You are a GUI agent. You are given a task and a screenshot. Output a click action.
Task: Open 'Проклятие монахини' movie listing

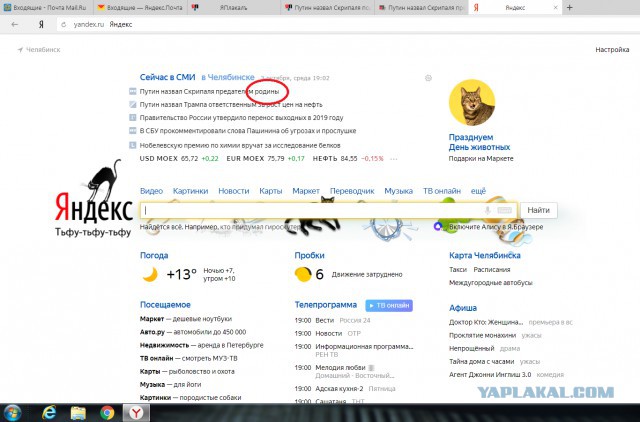(x=482, y=335)
